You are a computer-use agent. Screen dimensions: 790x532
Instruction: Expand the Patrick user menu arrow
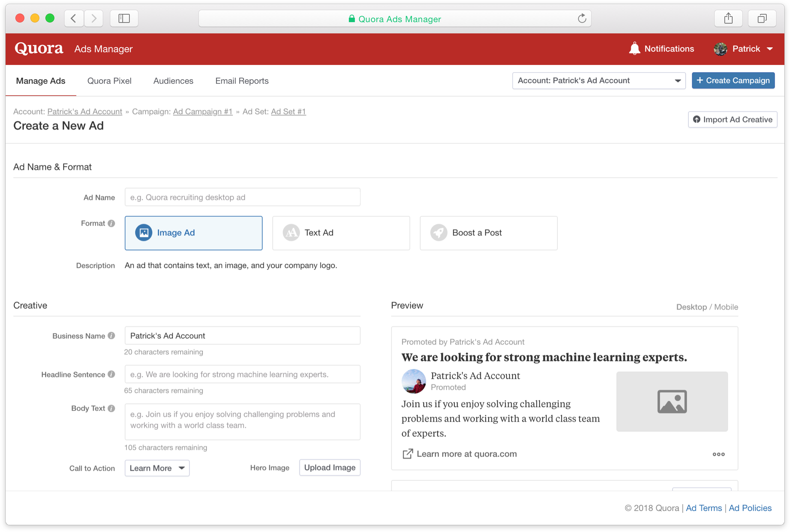[770, 49]
